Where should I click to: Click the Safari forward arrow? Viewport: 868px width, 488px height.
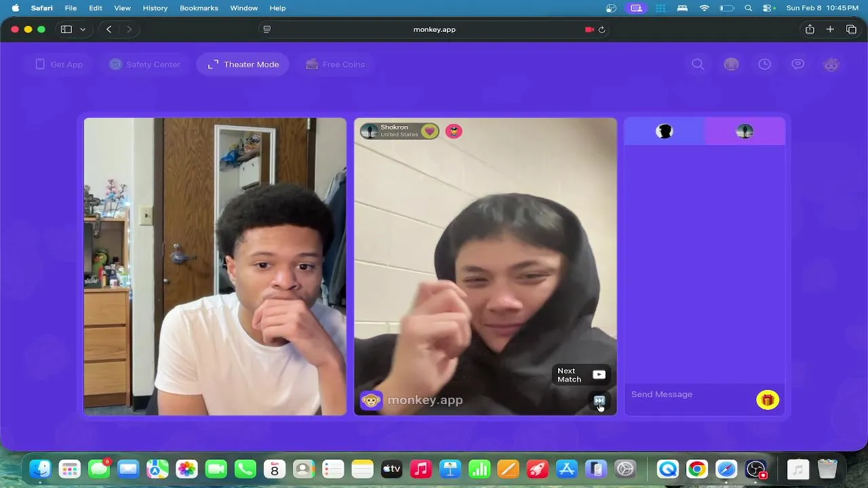(x=129, y=29)
